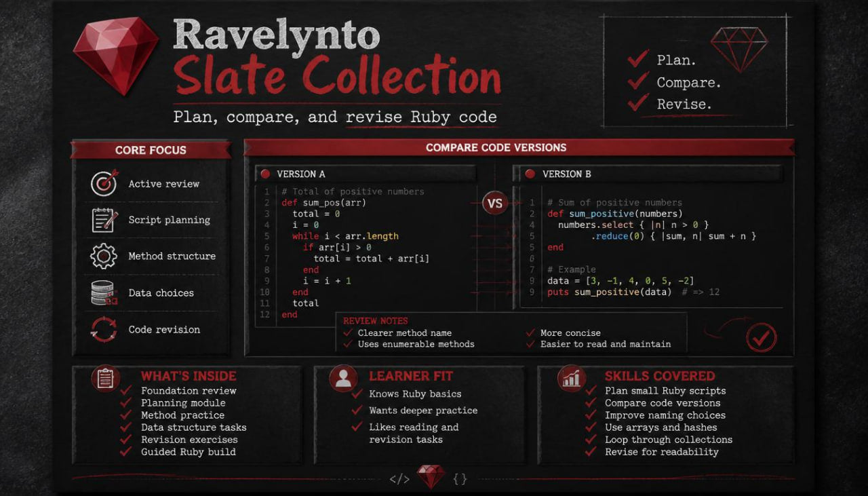
Task: Click checkmark beside Knows Ruby basics
Action: (x=357, y=394)
